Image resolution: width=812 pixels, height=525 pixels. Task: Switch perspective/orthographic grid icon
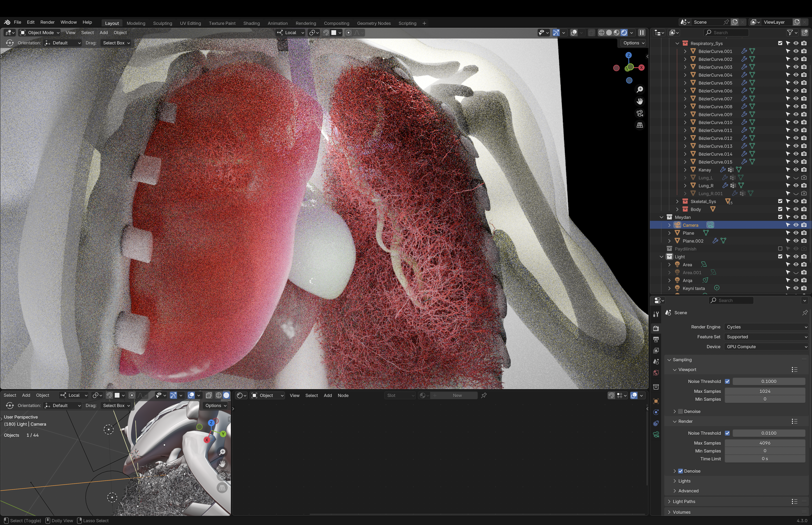[x=640, y=125]
